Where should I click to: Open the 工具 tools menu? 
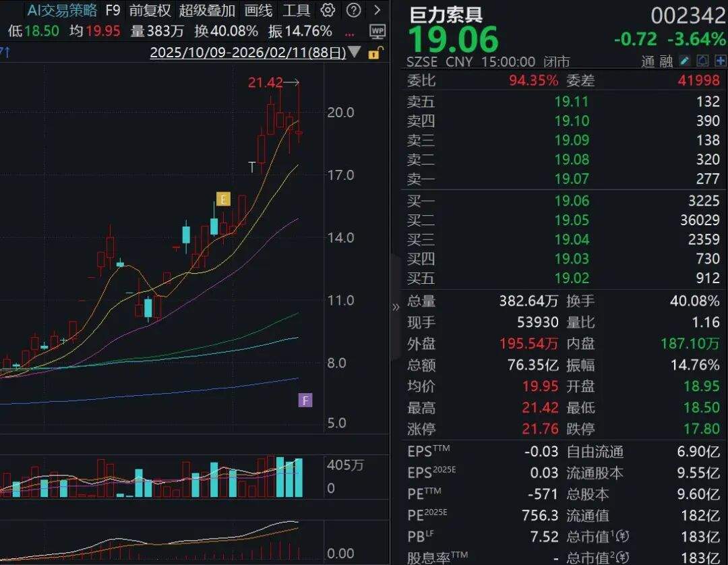[297, 10]
